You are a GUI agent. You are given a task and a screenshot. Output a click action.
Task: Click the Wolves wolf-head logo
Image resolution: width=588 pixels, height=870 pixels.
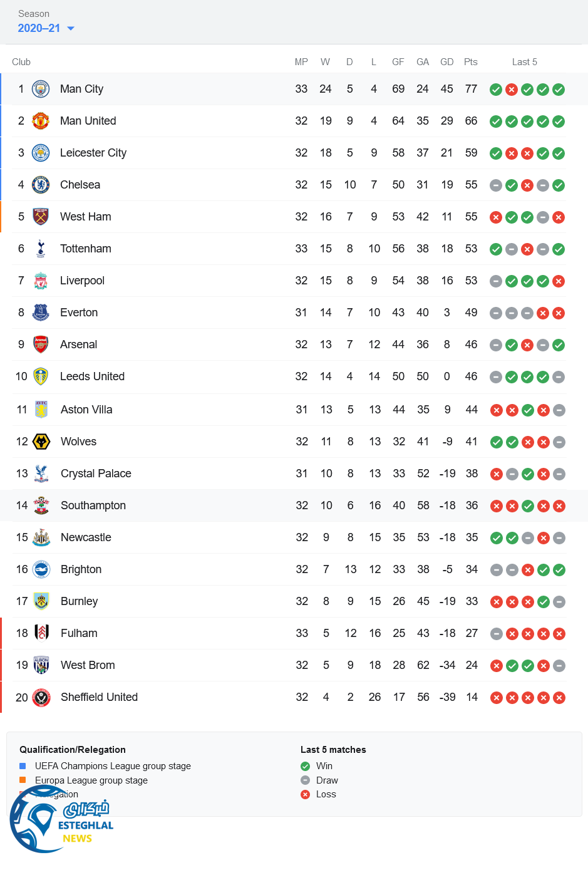[41, 442]
